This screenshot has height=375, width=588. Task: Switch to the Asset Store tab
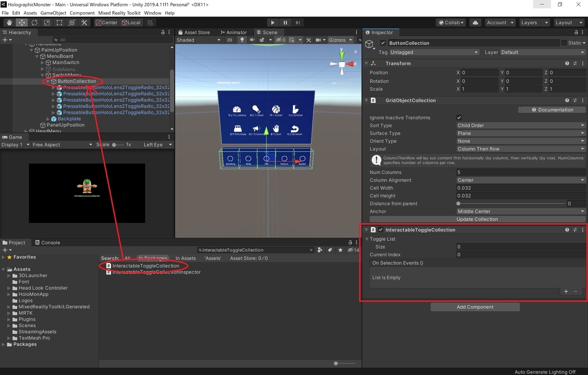[x=194, y=32]
